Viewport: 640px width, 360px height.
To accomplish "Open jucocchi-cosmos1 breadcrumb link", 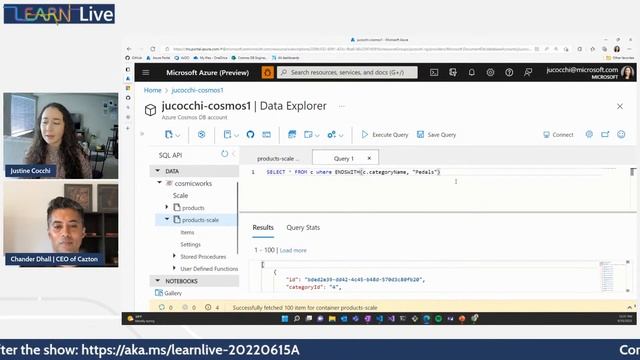I will click(x=197, y=90).
